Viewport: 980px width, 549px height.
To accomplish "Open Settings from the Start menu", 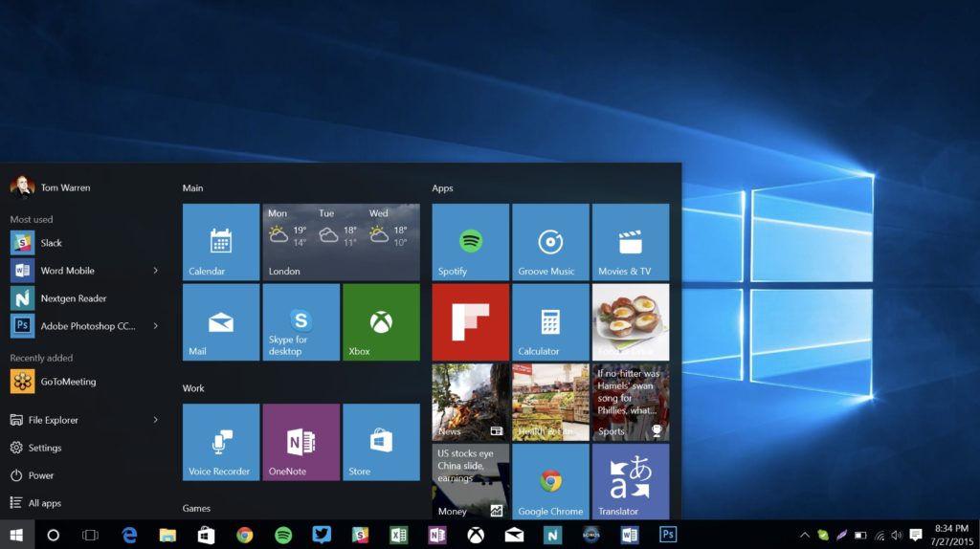I will pyautogui.click(x=44, y=448).
